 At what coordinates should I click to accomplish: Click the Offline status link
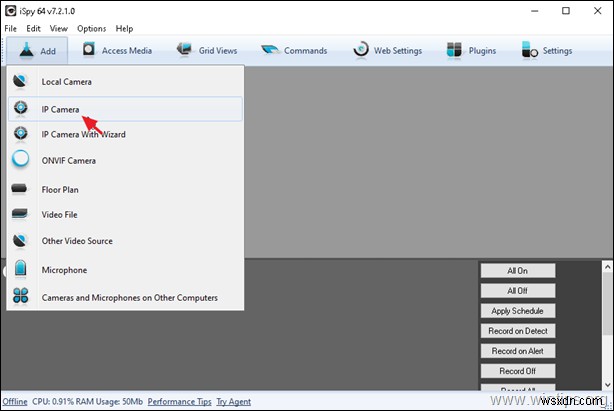15,402
